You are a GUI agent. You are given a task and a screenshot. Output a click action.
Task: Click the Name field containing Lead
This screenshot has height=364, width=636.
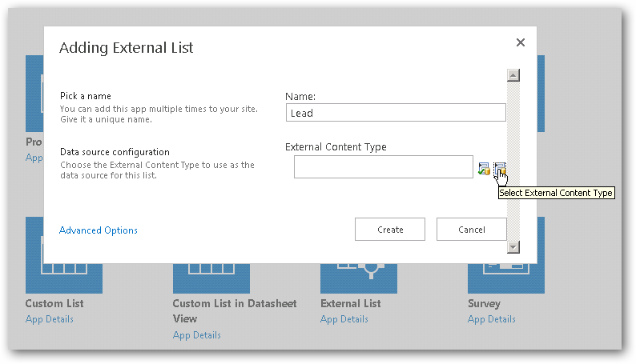(x=396, y=113)
